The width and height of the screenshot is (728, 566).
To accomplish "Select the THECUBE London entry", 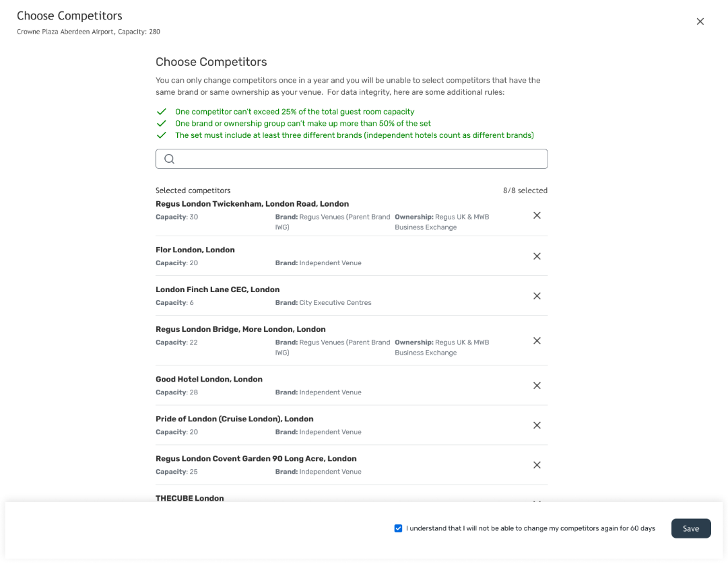I will pos(189,498).
